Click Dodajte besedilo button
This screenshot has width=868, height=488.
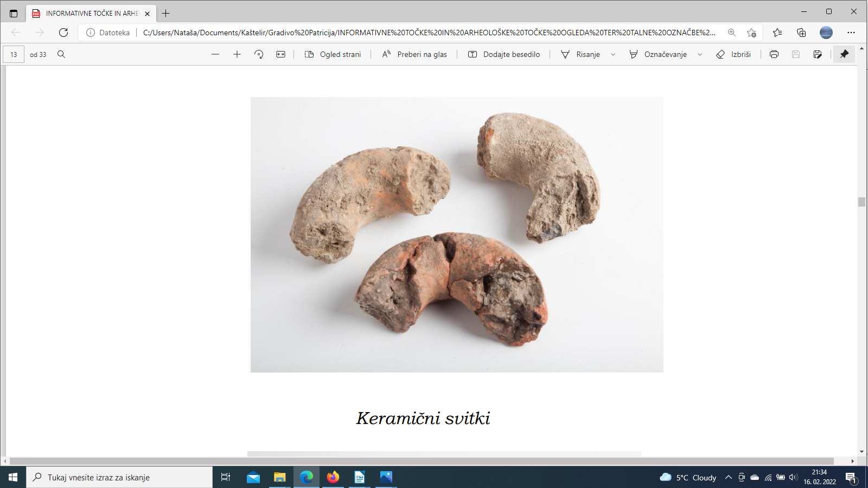504,54
